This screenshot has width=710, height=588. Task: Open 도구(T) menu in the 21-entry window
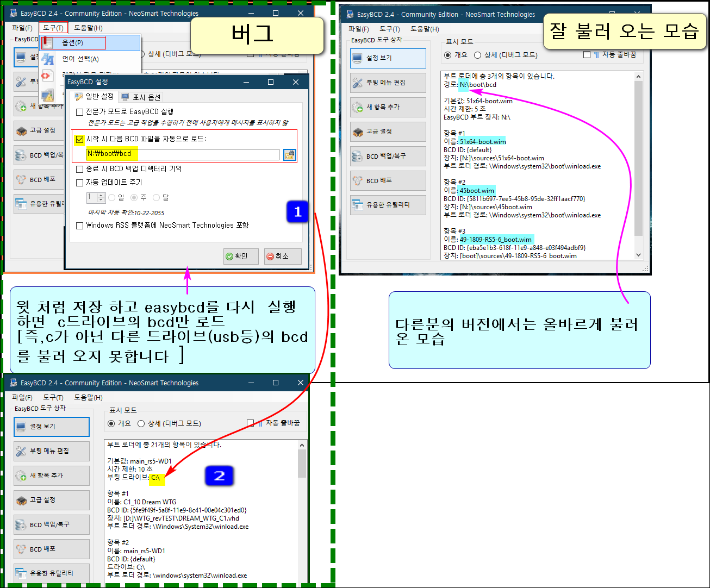tap(53, 397)
